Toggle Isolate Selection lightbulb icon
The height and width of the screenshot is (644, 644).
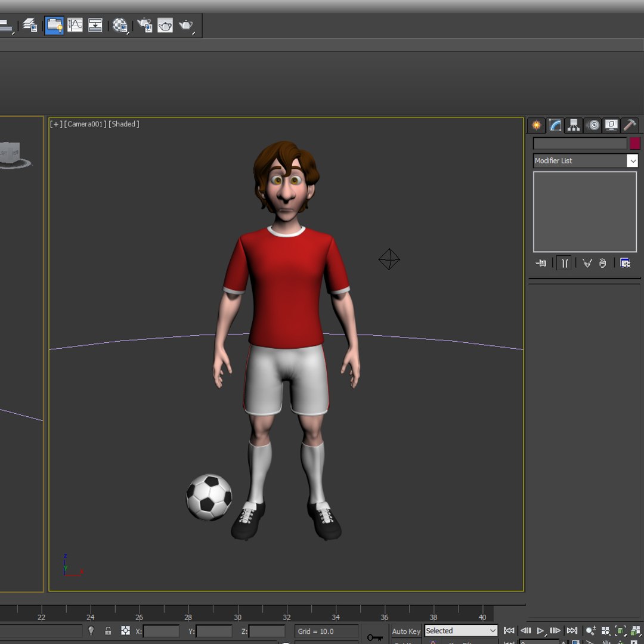tap(91, 631)
